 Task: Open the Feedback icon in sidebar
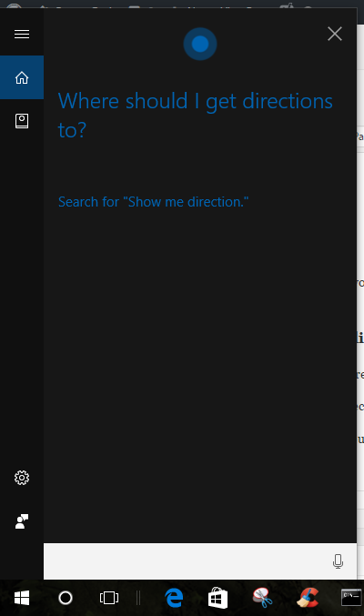click(x=22, y=521)
